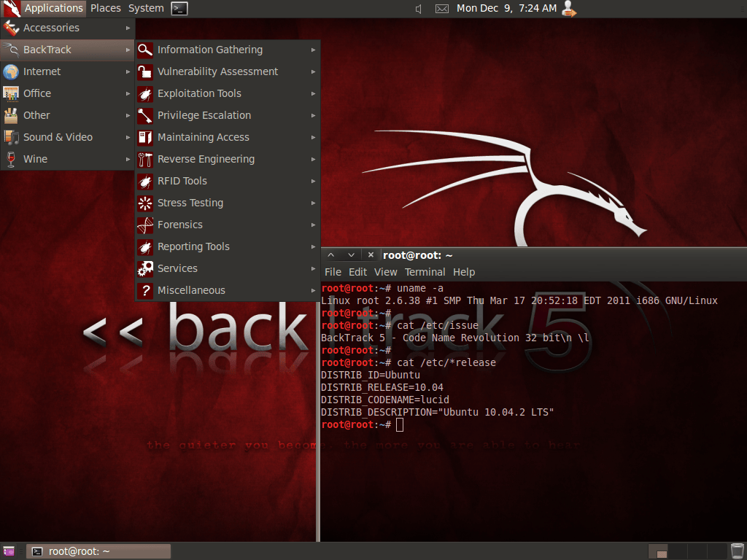
Task: Click the Forensics icon
Action: (145, 225)
